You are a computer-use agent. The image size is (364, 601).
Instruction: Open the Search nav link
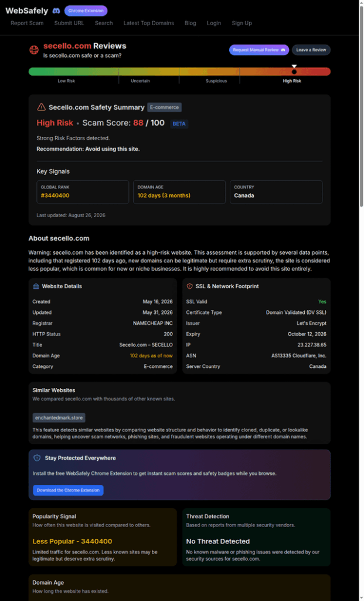pyautogui.click(x=104, y=23)
